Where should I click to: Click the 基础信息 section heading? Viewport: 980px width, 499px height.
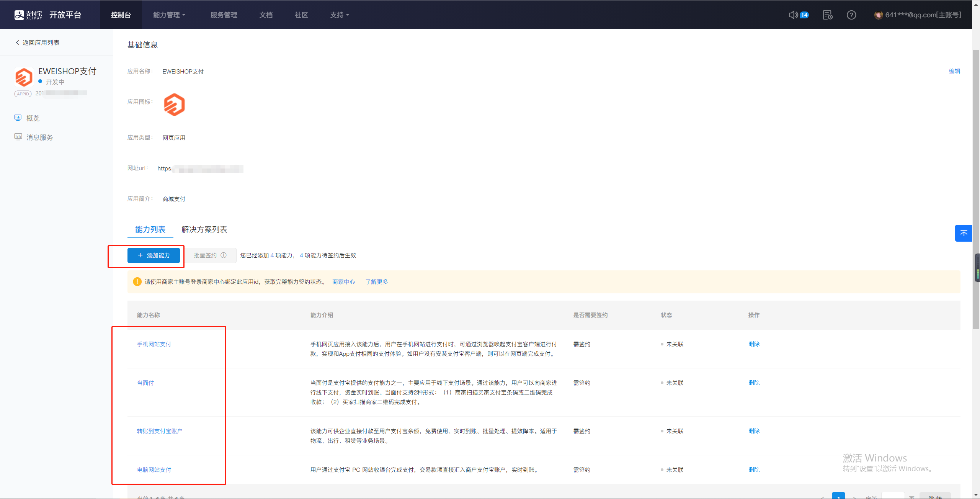[x=142, y=45]
